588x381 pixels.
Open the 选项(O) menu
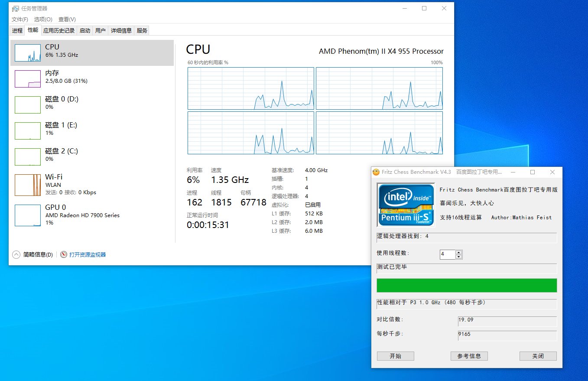(43, 20)
